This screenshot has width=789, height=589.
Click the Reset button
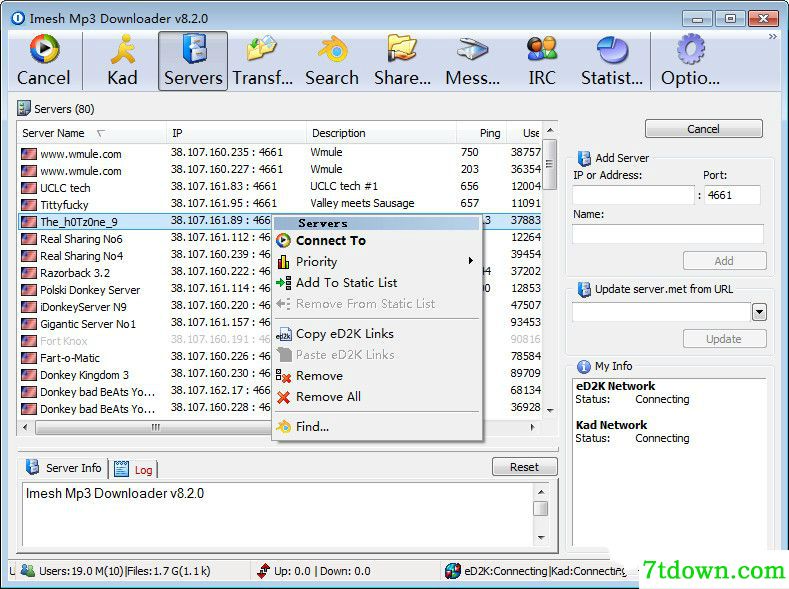coord(524,467)
